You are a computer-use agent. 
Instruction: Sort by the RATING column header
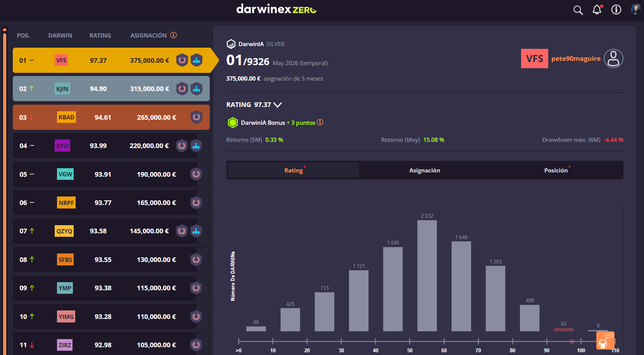click(100, 35)
